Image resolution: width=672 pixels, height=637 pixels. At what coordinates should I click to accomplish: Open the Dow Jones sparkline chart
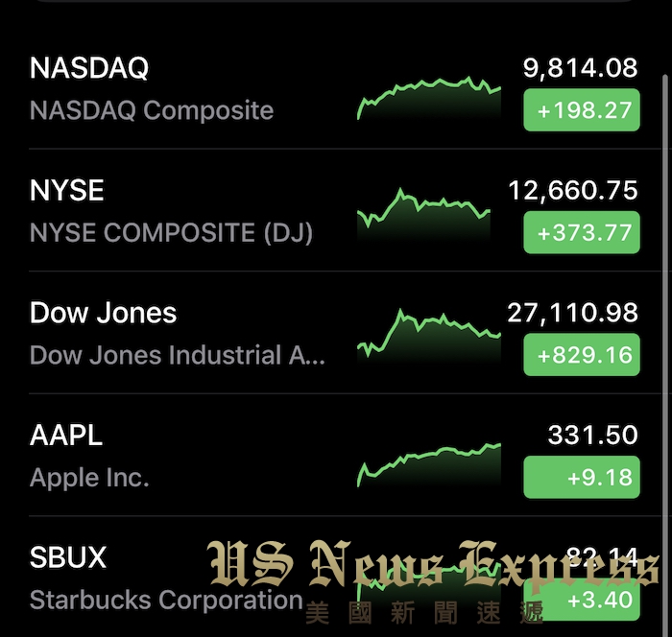point(429,336)
